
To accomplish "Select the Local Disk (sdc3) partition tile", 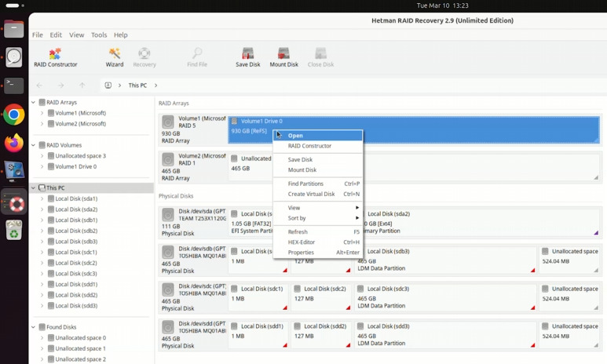I will point(445,297).
